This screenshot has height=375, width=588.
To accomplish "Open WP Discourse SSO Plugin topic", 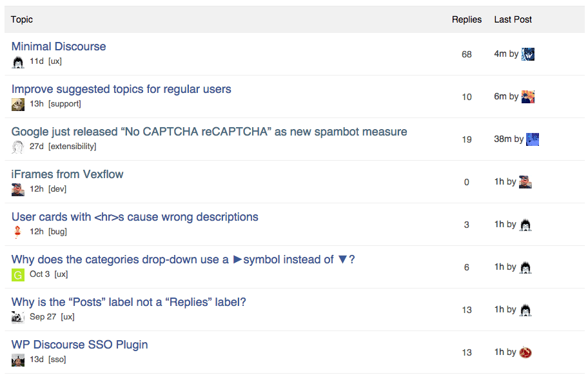I will [79, 345].
